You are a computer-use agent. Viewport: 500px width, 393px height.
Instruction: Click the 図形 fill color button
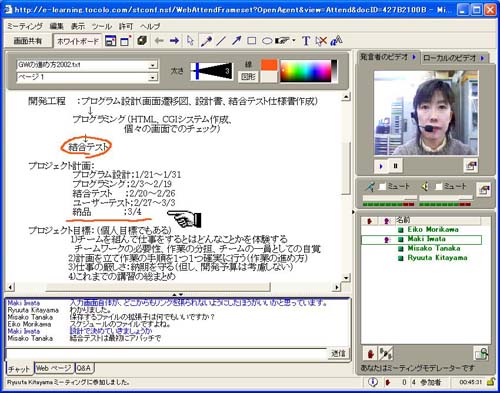(x=249, y=77)
